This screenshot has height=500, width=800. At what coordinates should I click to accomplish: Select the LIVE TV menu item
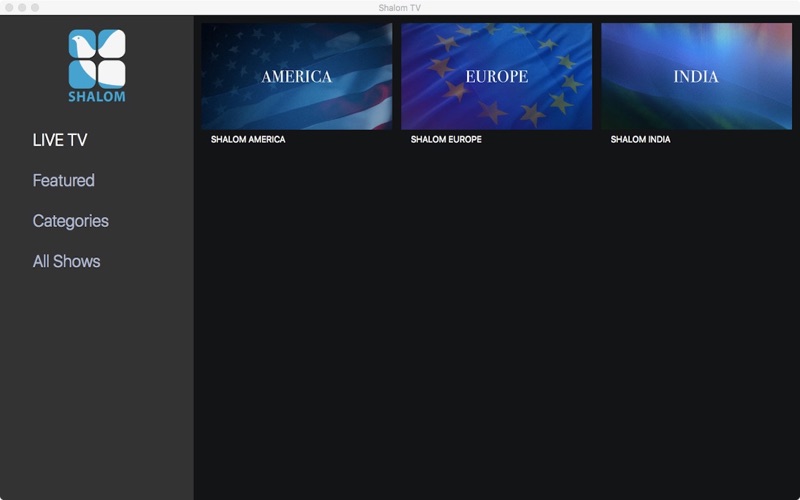pos(60,140)
